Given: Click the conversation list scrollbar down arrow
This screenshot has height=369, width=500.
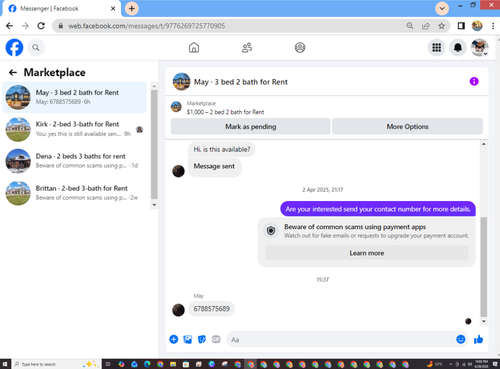Looking at the screenshot, I should click(154, 205).
